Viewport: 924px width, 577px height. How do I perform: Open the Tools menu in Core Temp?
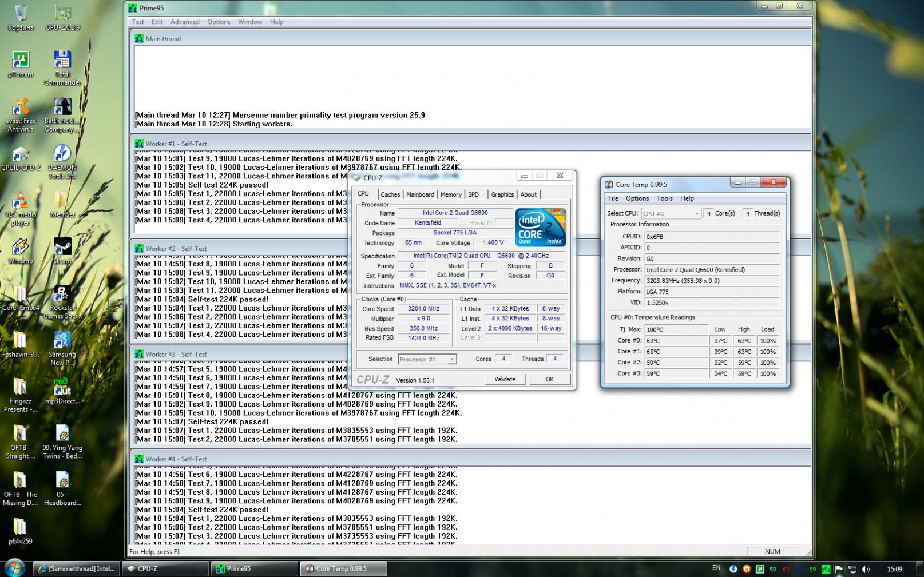tap(664, 198)
